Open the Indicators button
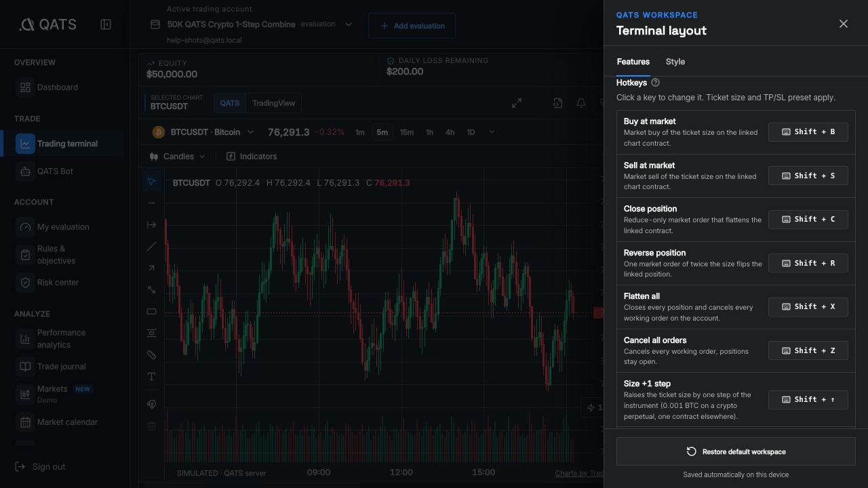The height and width of the screenshot is (488, 868). coord(252,157)
